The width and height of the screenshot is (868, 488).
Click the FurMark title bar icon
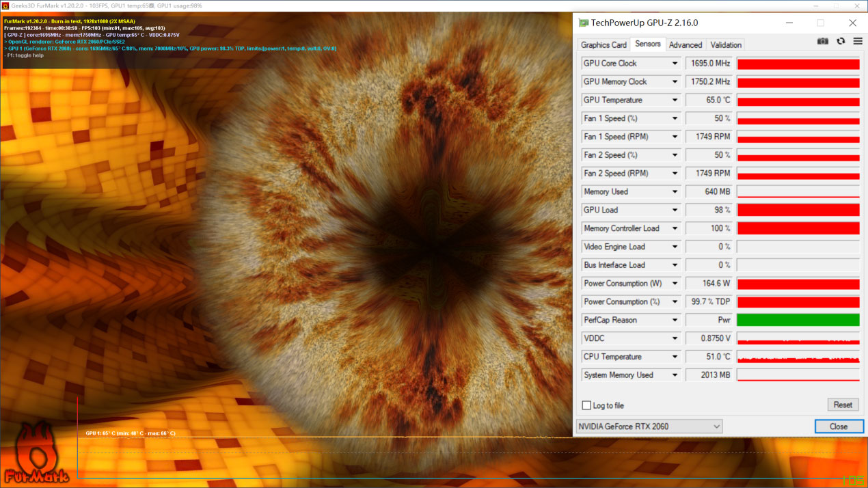[x=5, y=5]
